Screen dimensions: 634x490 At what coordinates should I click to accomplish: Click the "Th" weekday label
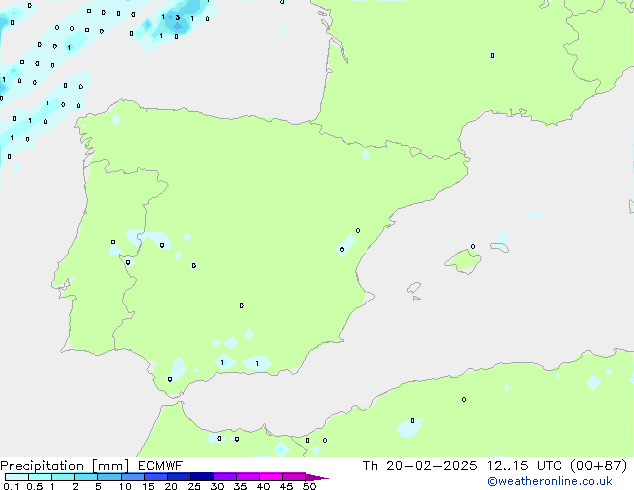tap(370, 466)
